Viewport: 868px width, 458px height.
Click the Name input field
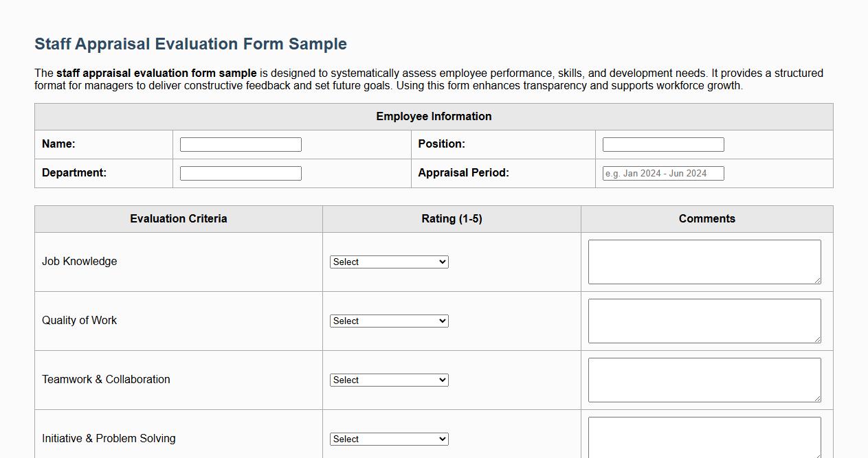pyautogui.click(x=240, y=144)
